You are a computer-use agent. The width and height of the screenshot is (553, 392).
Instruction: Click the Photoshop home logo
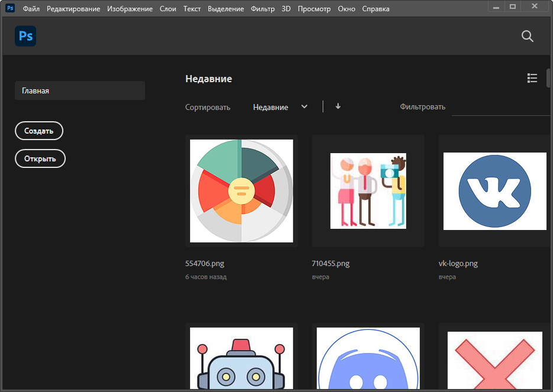[x=25, y=36]
